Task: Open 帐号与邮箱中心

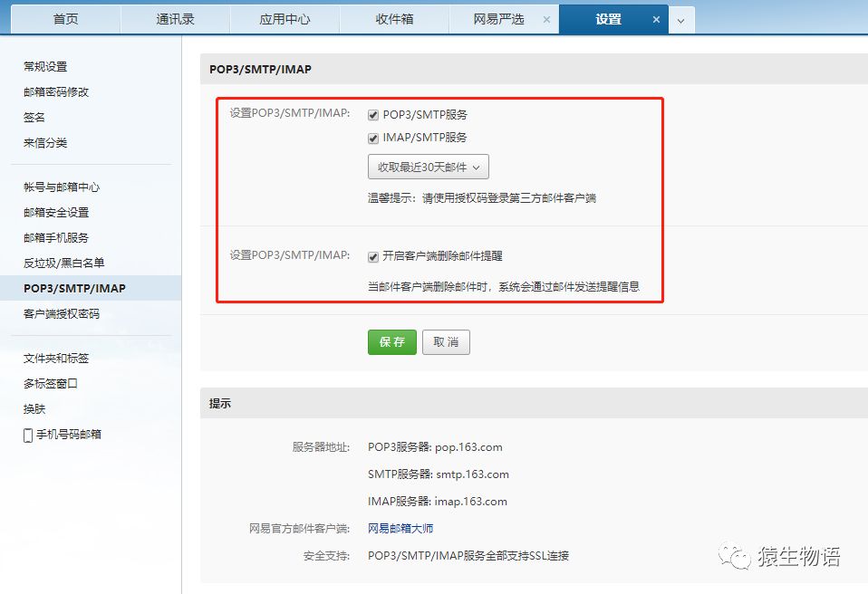Action: (62, 187)
